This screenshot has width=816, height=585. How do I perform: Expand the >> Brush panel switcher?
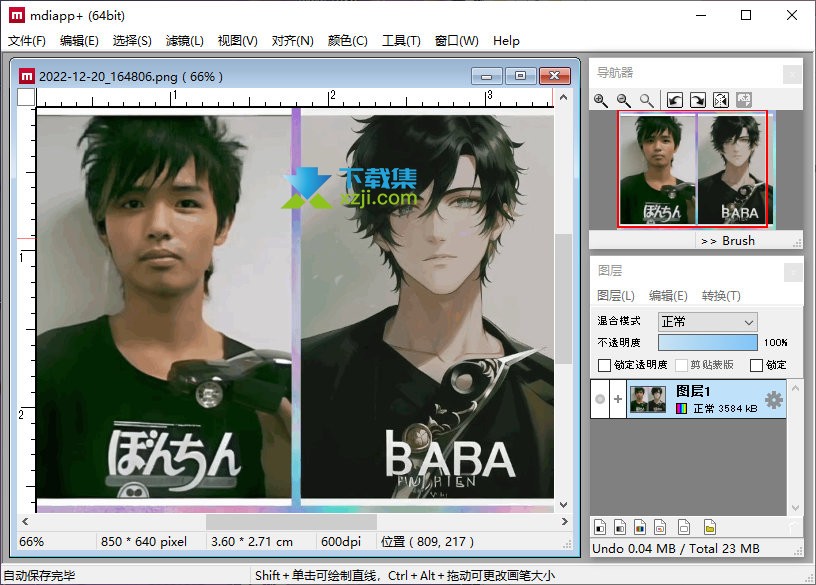coord(728,241)
